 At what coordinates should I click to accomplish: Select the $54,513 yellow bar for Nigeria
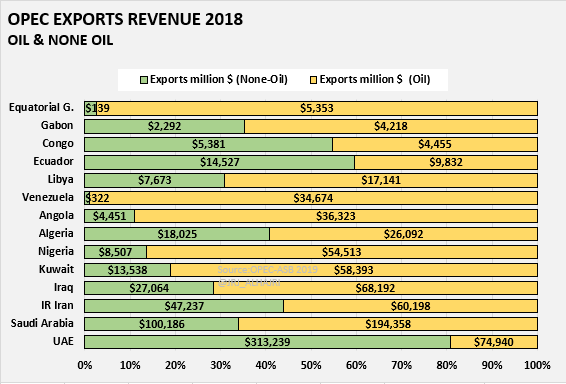[342, 252]
